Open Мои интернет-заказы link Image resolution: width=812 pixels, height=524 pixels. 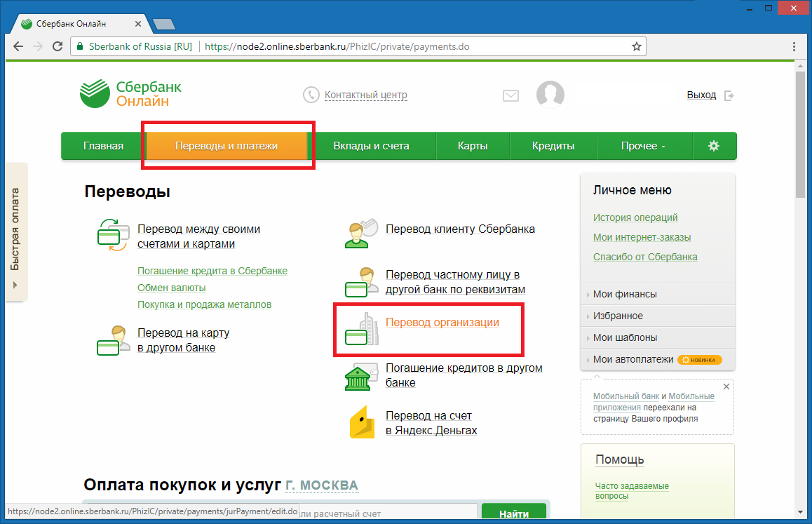(x=642, y=237)
